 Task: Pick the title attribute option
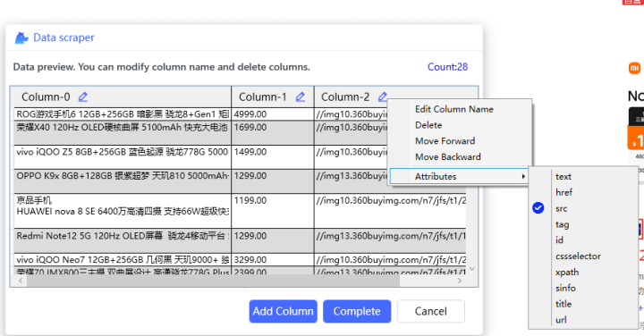(563, 304)
